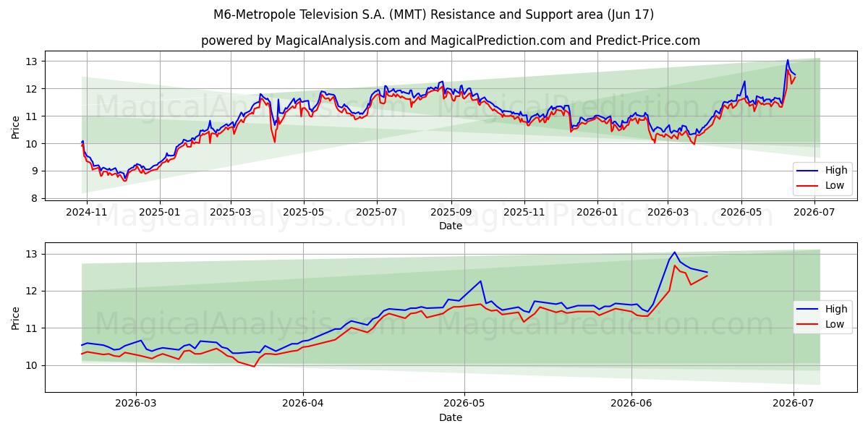Click the '2026-01' x-axis label on top chart
The height and width of the screenshot is (434, 868).
click(597, 213)
